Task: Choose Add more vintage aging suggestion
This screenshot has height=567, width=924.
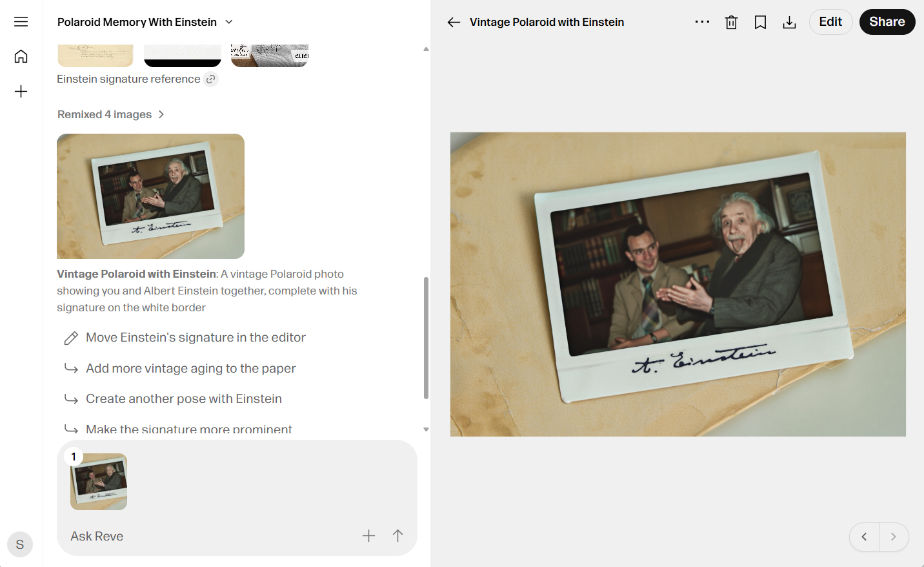Action: 190,369
